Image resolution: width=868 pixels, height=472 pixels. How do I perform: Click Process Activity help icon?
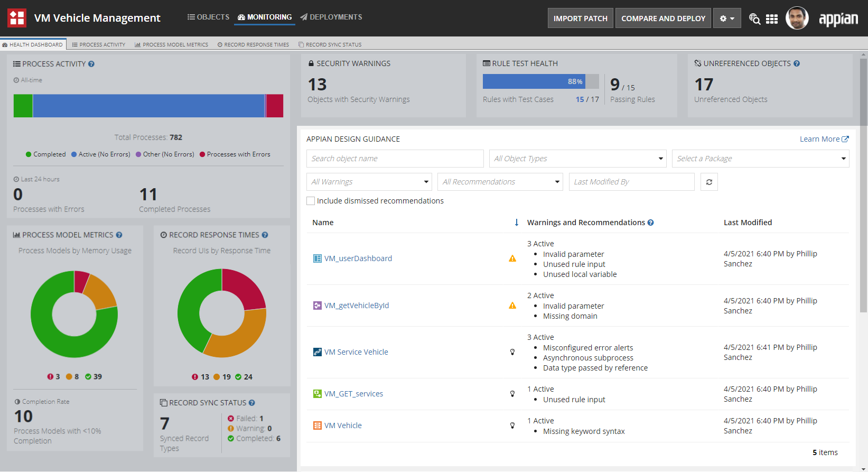[x=91, y=64]
